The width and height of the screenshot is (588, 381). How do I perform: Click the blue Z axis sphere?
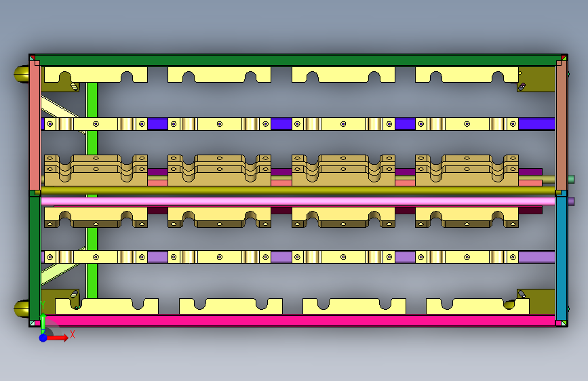point(43,338)
